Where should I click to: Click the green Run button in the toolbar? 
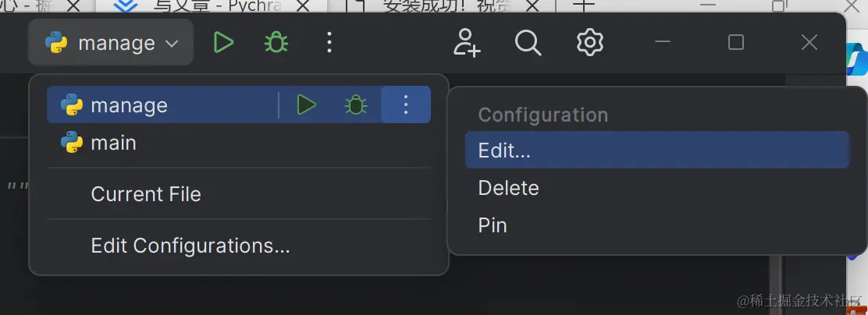[x=224, y=42]
